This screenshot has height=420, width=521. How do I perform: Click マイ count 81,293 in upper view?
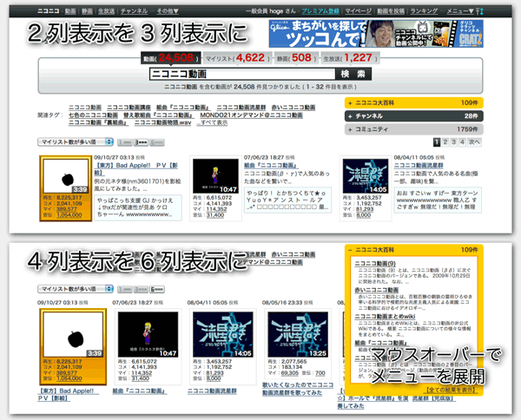pos(366,209)
